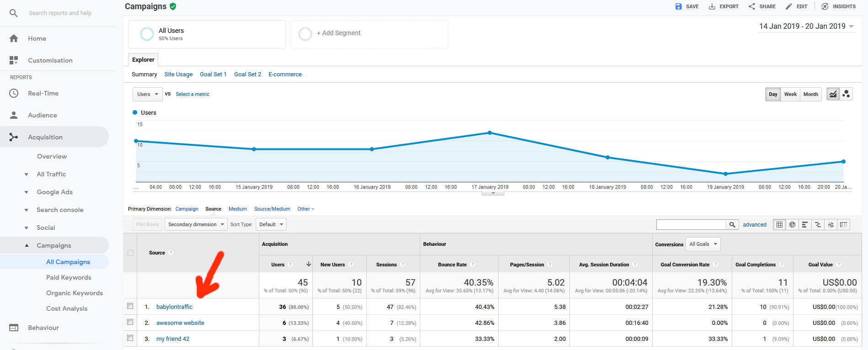Screen dimensions: 868x350
Task: Open the Other primary dimension dropdown
Action: 306,209
